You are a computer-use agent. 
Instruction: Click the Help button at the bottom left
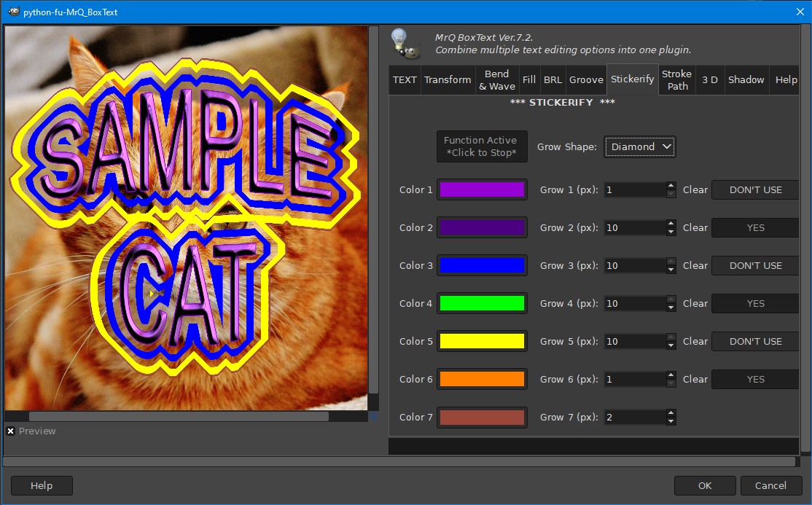click(42, 485)
